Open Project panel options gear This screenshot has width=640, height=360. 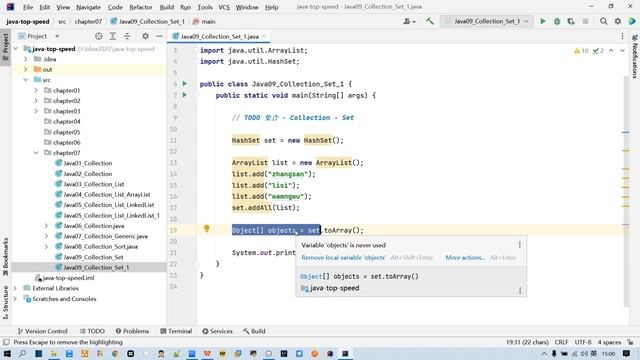[145, 36]
